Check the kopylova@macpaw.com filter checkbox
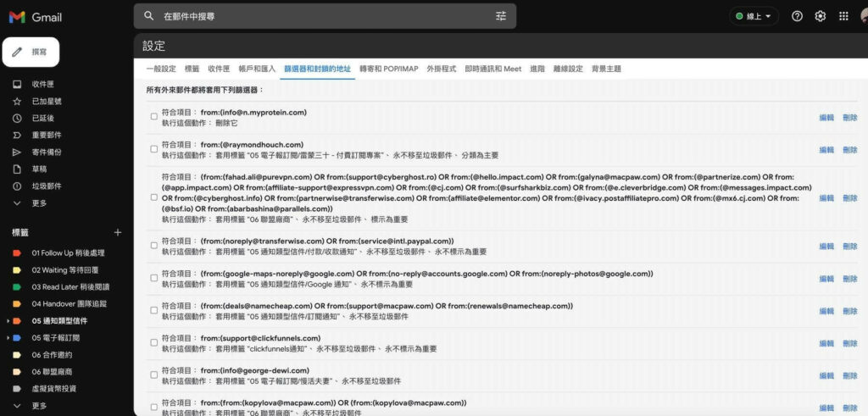The image size is (868, 416). point(154,408)
